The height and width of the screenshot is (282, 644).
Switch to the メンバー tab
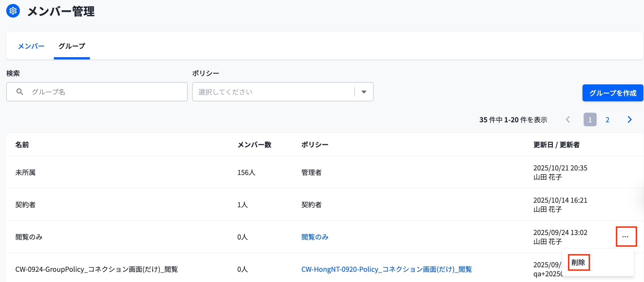31,46
